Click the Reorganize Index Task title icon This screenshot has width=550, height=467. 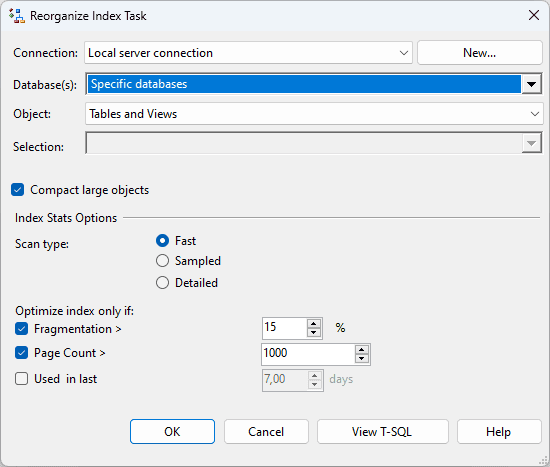pyautogui.click(x=16, y=16)
